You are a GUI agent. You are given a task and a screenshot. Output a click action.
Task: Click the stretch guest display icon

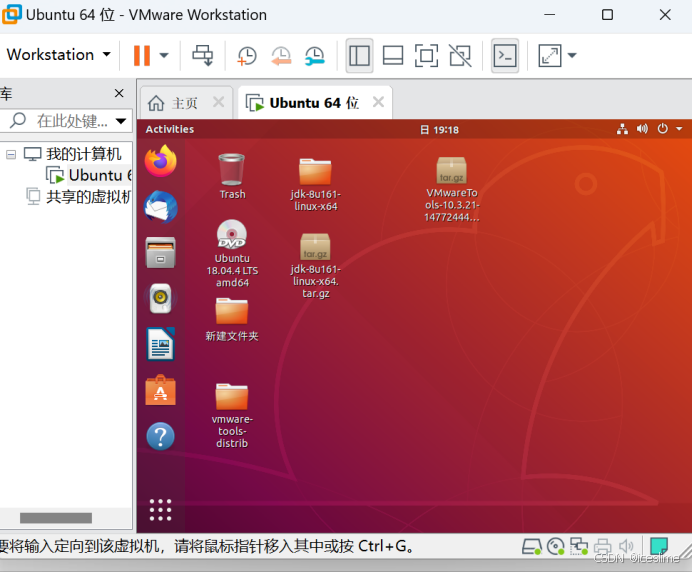click(x=549, y=56)
